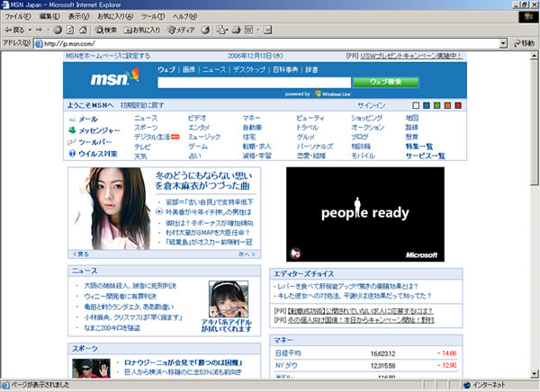Image resolution: width=540 pixels, height=392 pixels.
Task: Open the ウィニー開発者に有罪判決 news link
Action: pos(121,296)
